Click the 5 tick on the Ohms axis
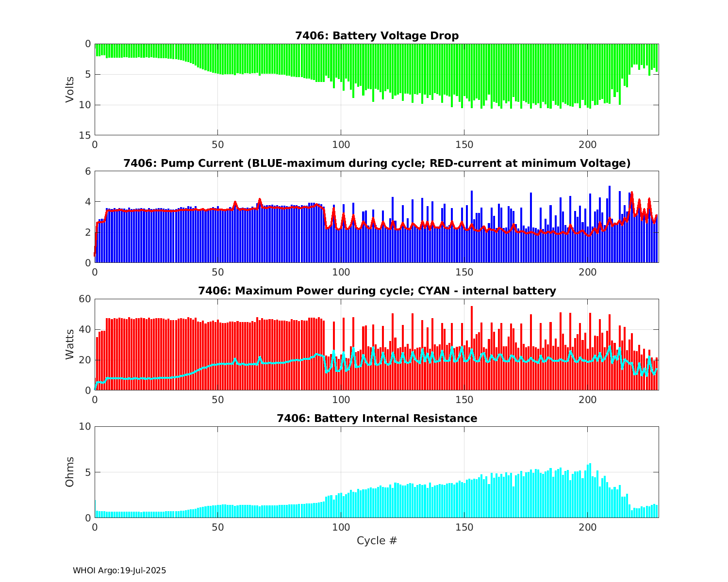The width and height of the screenshot is (728, 582). coord(88,472)
